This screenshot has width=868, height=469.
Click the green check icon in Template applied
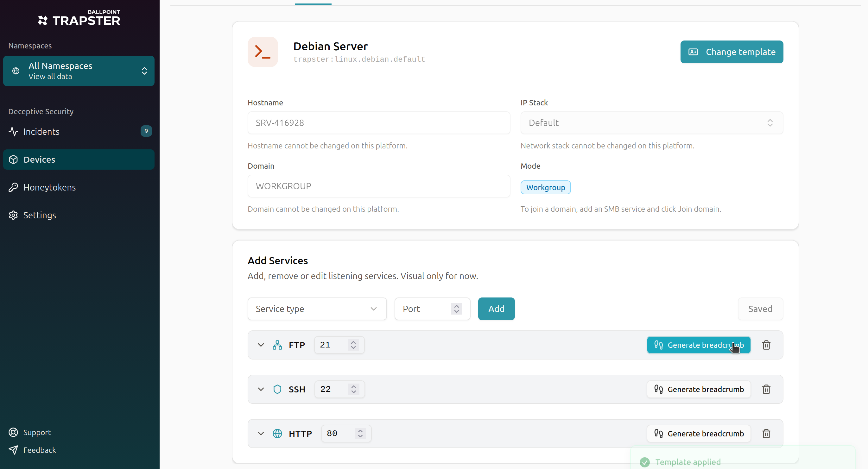coord(645,462)
